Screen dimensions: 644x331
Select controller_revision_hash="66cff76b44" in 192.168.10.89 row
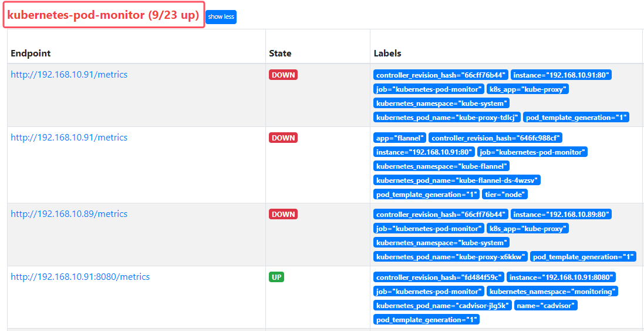pyautogui.click(x=441, y=214)
